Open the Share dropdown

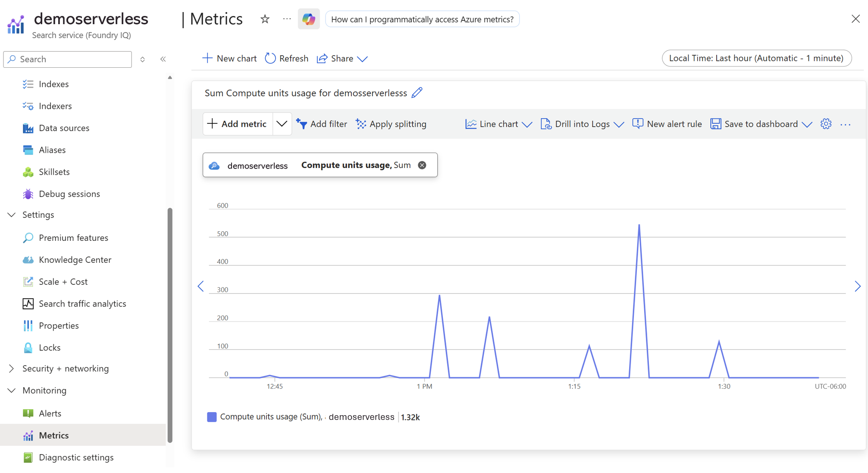(x=342, y=58)
